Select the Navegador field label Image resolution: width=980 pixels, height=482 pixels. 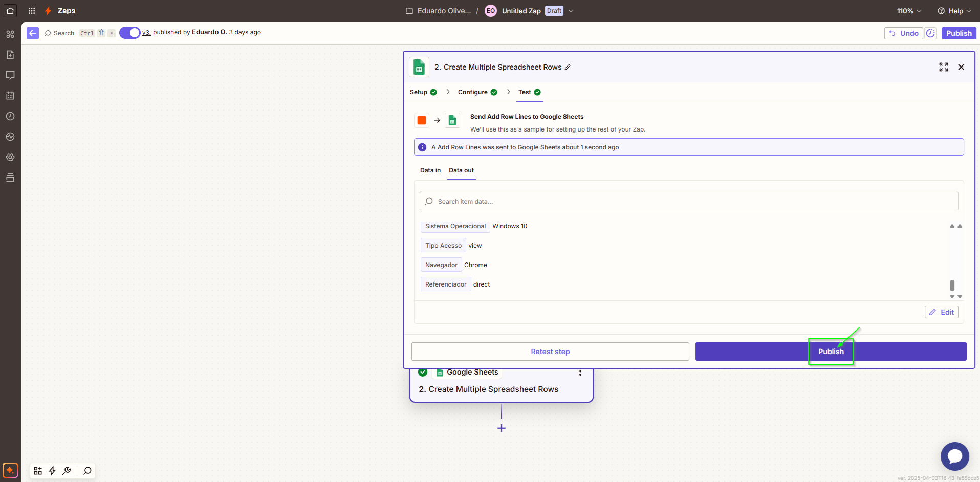tap(441, 265)
